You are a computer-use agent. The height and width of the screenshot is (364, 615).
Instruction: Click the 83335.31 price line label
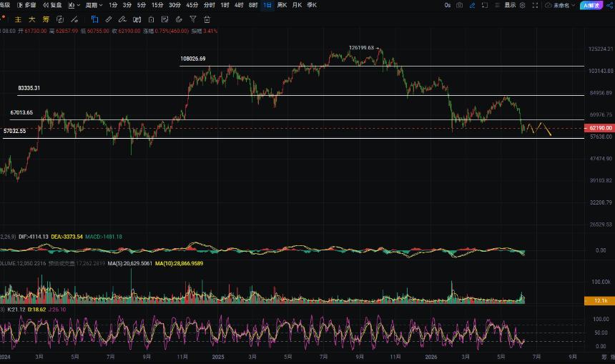click(x=29, y=88)
